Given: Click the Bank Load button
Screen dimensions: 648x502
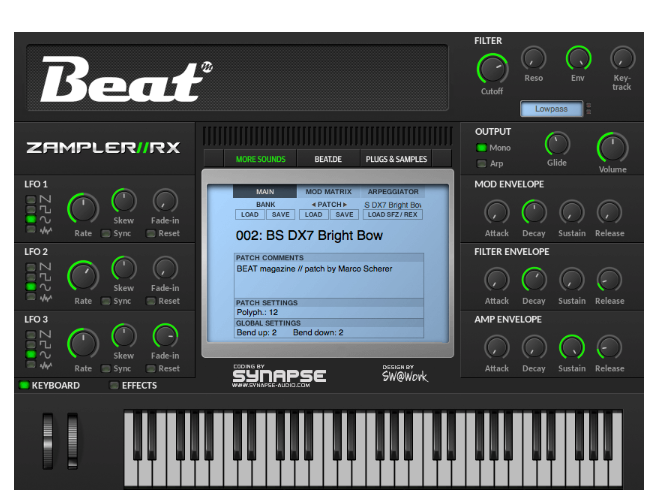Looking at the screenshot, I should click(250, 214).
